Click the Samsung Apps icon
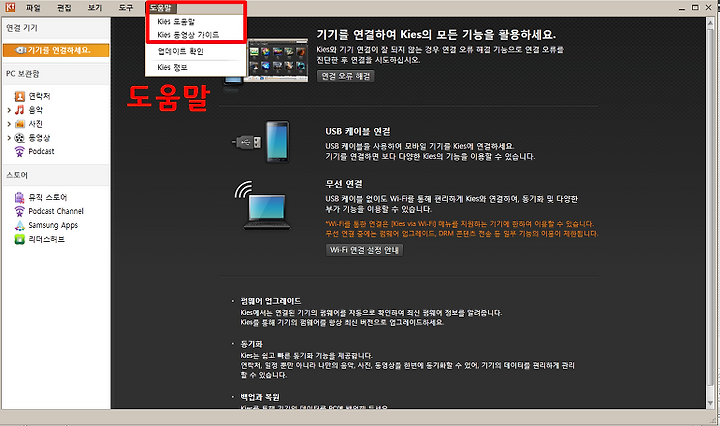The width and height of the screenshot is (720, 426). [x=19, y=225]
